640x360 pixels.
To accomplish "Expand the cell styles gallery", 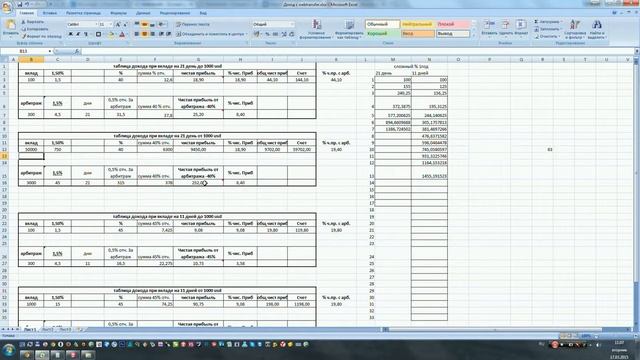I will [473, 36].
